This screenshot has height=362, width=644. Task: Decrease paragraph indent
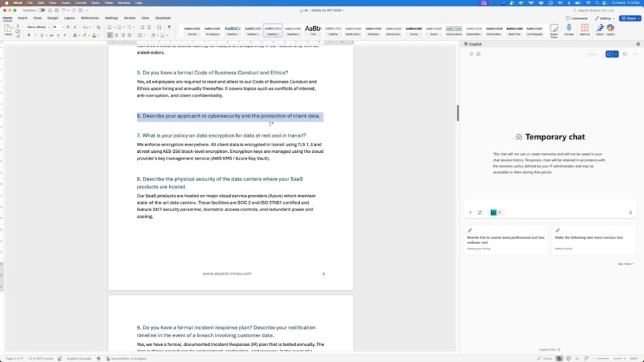142,27
